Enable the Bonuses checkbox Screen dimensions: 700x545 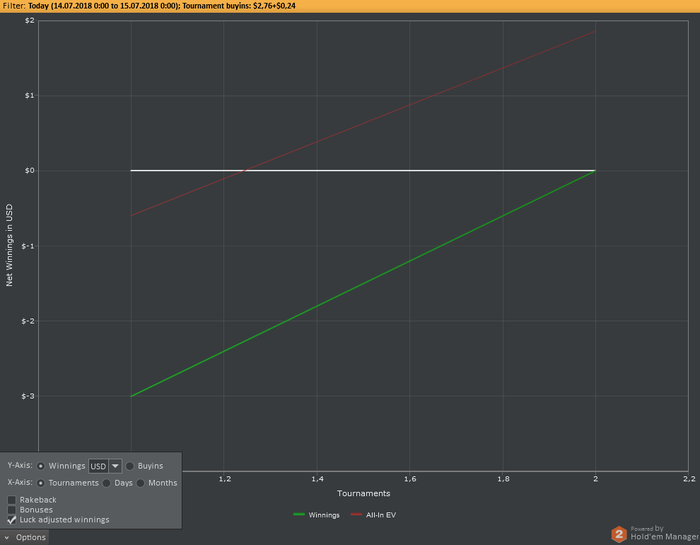coord(12,510)
